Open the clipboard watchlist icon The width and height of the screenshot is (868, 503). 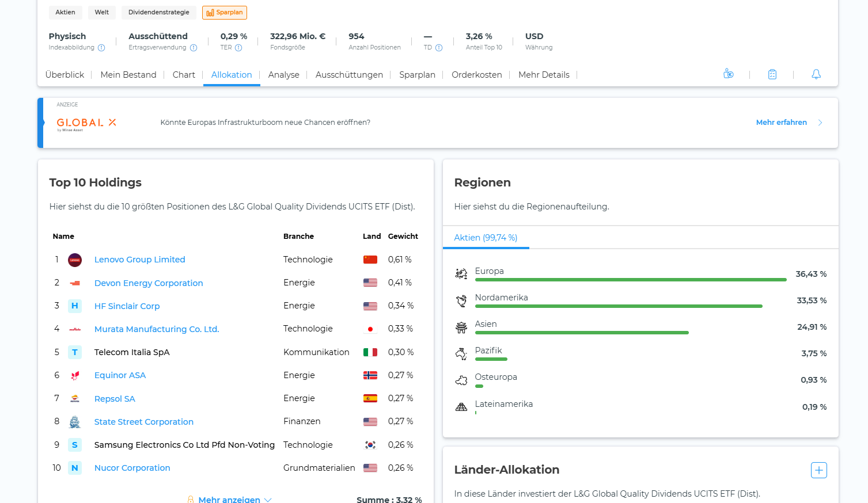(772, 74)
